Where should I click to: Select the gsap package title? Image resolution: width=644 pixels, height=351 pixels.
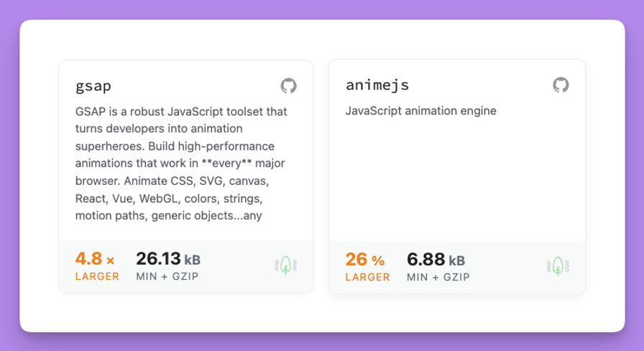[93, 86]
